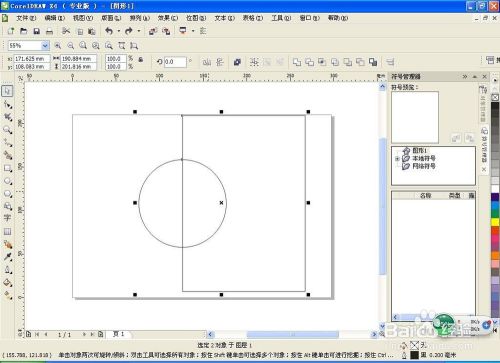Click the Export icon in the toolbar
500x363 pixels.
coord(166,31)
